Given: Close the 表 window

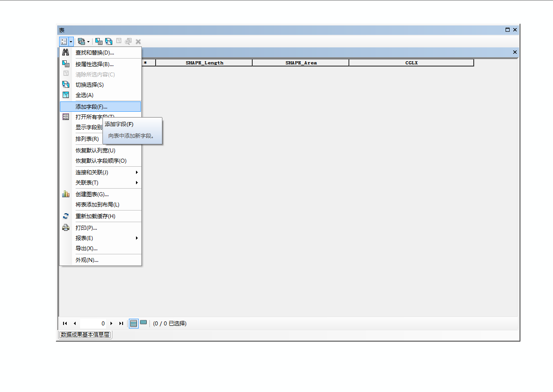Looking at the screenshot, I should pos(515,30).
